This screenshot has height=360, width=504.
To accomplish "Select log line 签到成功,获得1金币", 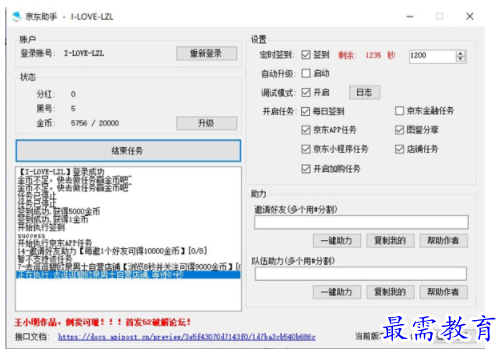I will point(53,219).
